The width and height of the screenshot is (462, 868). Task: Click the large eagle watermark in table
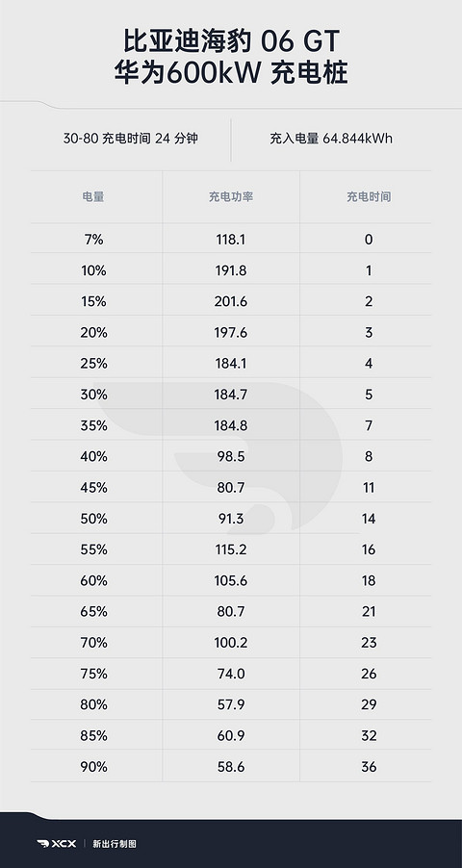coord(218,457)
